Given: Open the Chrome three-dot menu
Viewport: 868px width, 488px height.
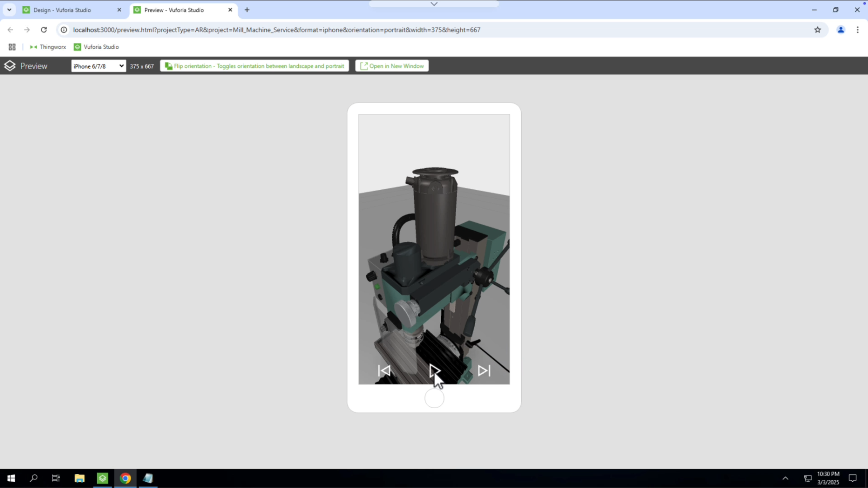Looking at the screenshot, I should [x=858, y=30].
